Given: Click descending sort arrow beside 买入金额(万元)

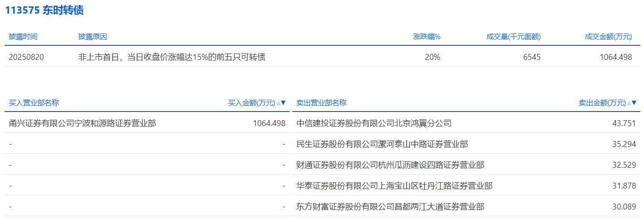Looking at the screenshot, I should point(284,103).
